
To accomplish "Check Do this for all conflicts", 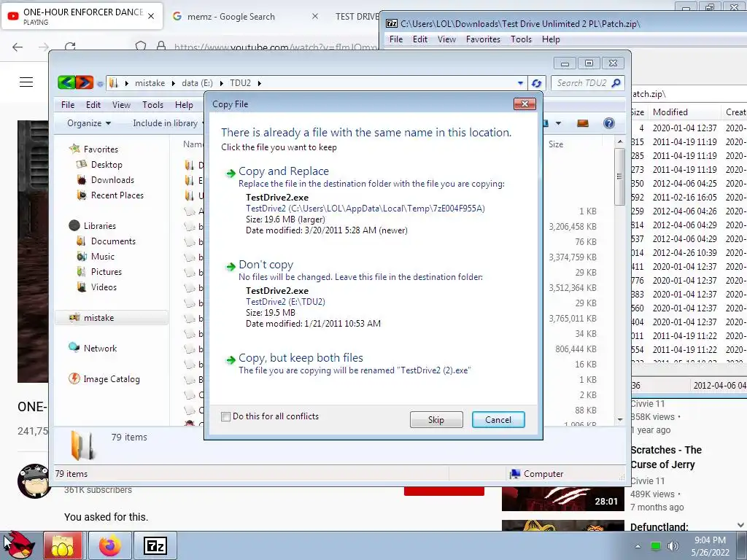I will 226,416.
